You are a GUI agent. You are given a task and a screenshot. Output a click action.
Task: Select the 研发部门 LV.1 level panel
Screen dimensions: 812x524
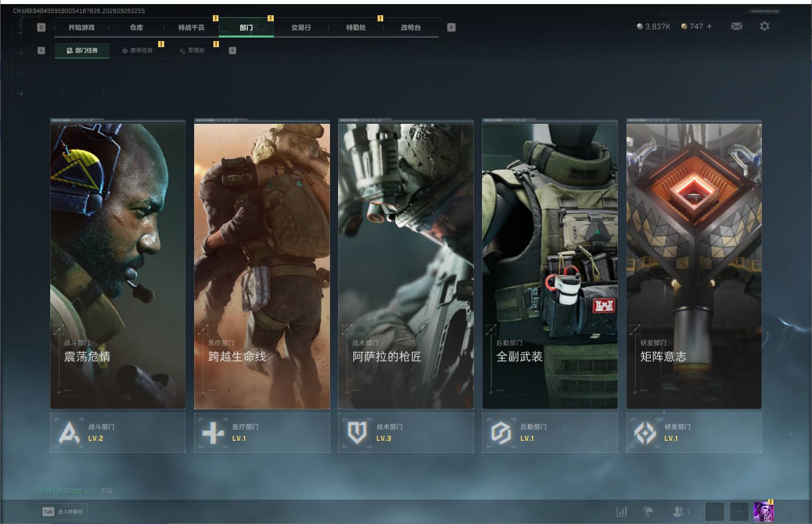pyautogui.click(x=694, y=433)
